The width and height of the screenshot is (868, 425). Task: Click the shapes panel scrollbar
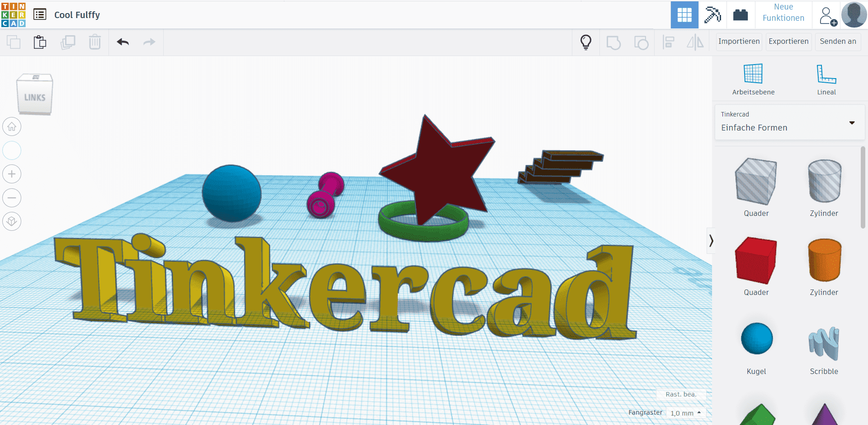coord(863,187)
